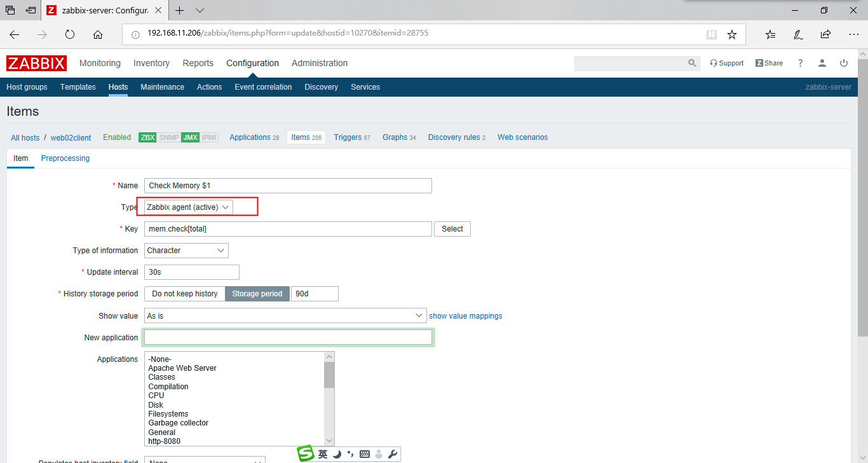This screenshot has height=463, width=868.
Task: Select Garbage collector application
Action: (179, 423)
